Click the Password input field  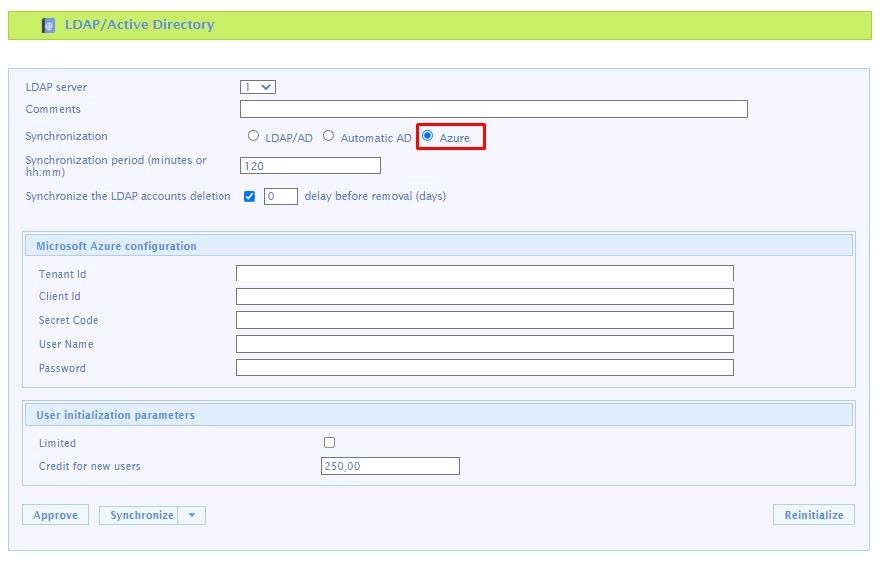coord(485,368)
